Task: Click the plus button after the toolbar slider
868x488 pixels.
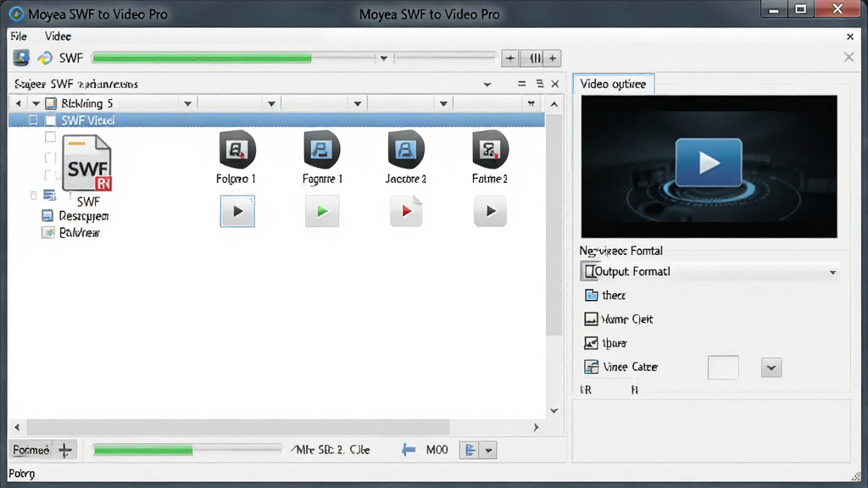Action: [510, 58]
